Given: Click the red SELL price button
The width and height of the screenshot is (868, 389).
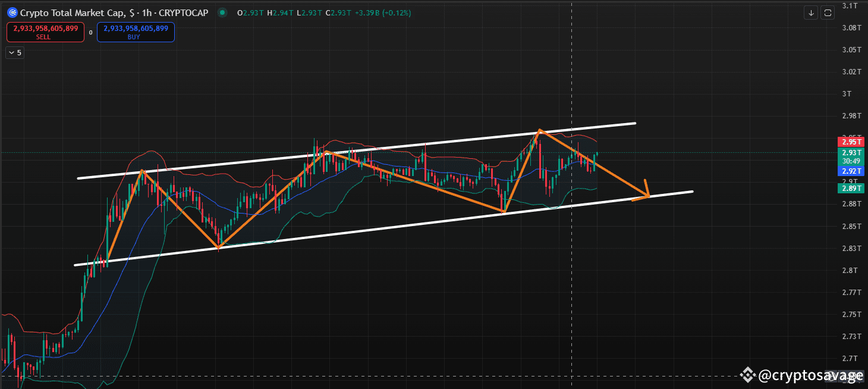Looking at the screenshot, I should pyautogui.click(x=45, y=32).
